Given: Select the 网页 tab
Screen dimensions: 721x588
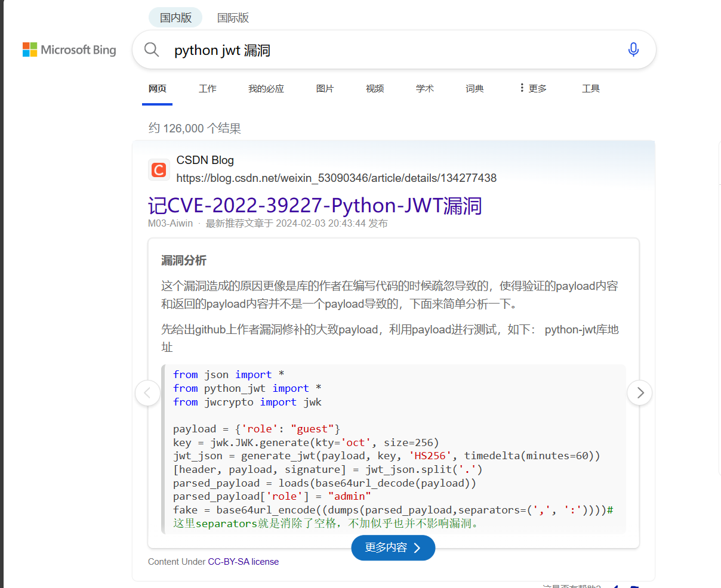Looking at the screenshot, I should coord(158,88).
